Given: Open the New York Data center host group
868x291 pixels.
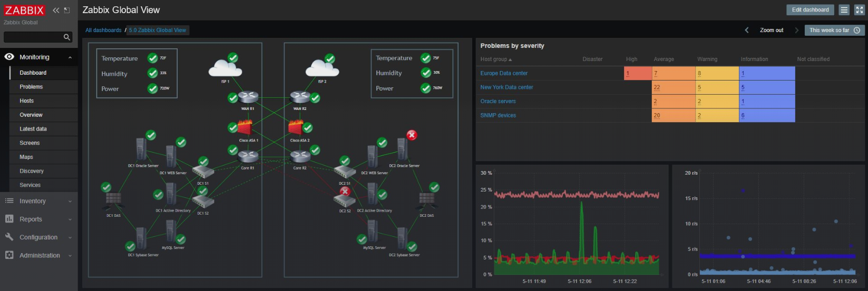Looking at the screenshot, I should 506,87.
